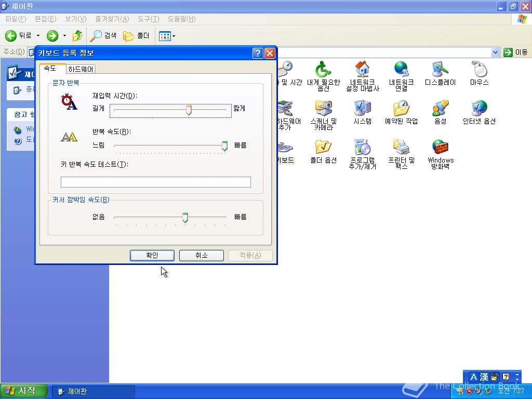Screen dimensions: 532x399
Task: Click the 키 반복 속도 테스트 input field
Action: pos(156,182)
